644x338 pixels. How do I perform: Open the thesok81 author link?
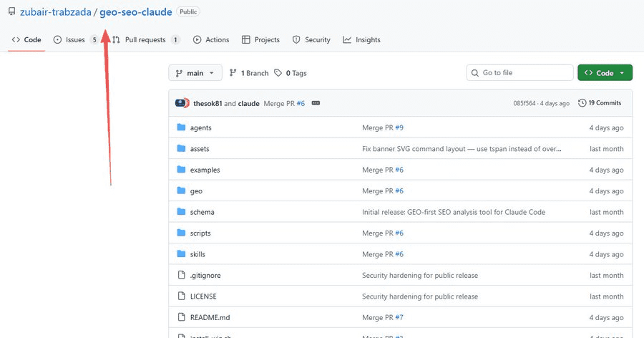tap(208, 103)
